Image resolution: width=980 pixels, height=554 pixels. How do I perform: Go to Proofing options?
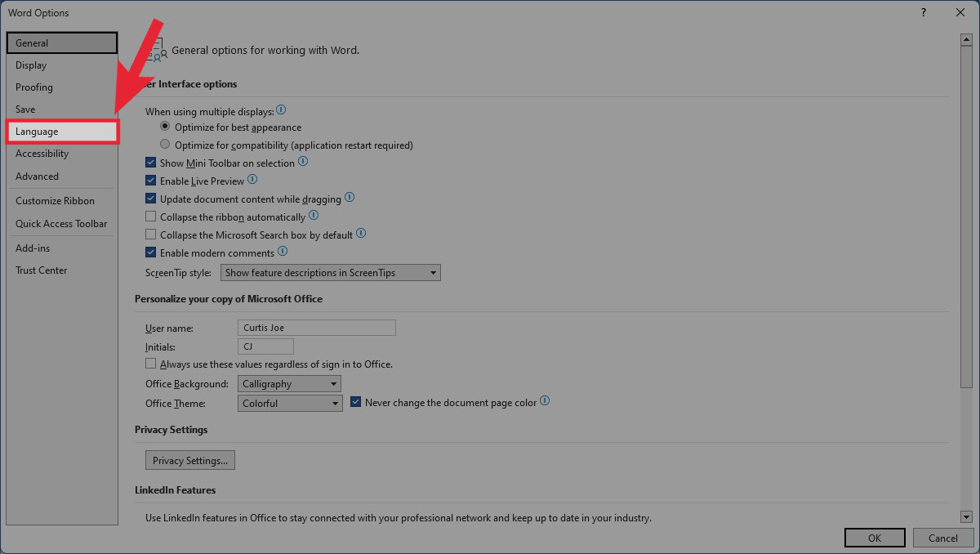62,87
